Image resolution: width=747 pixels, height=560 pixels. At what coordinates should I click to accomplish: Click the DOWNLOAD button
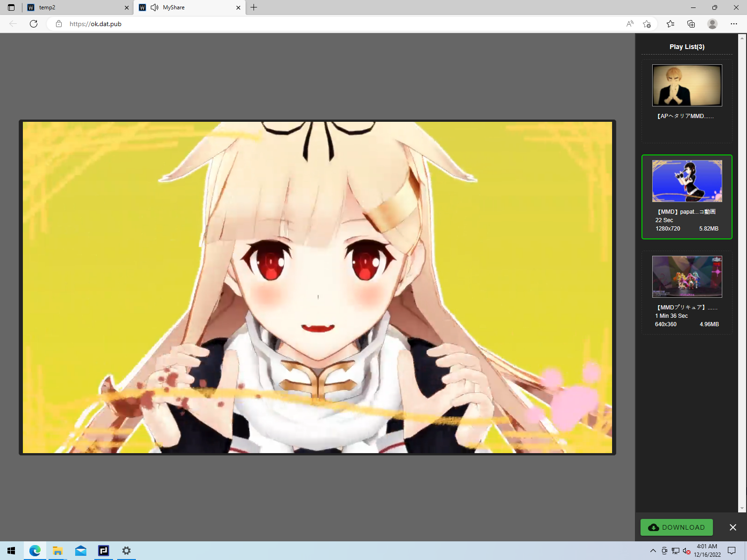pyautogui.click(x=677, y=527)
